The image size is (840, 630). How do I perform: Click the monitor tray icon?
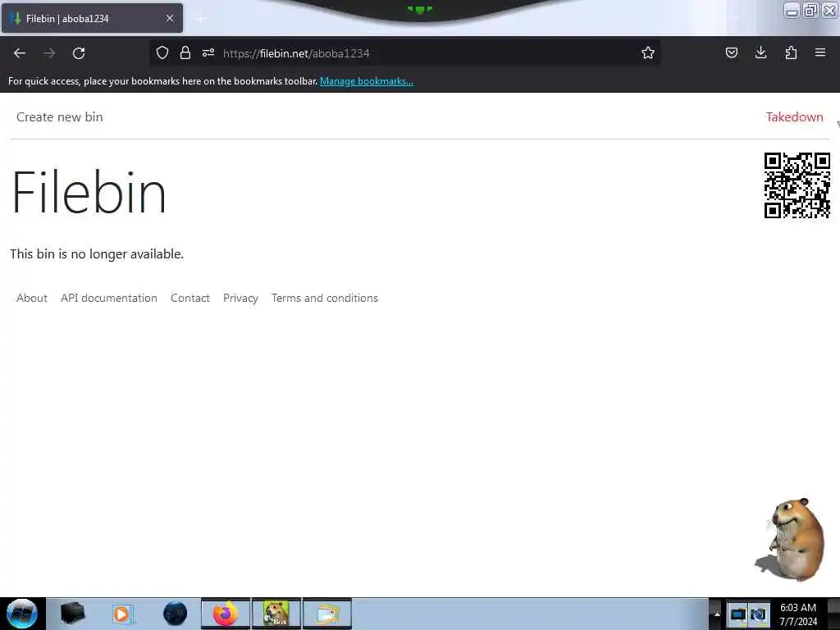[738, 614]
